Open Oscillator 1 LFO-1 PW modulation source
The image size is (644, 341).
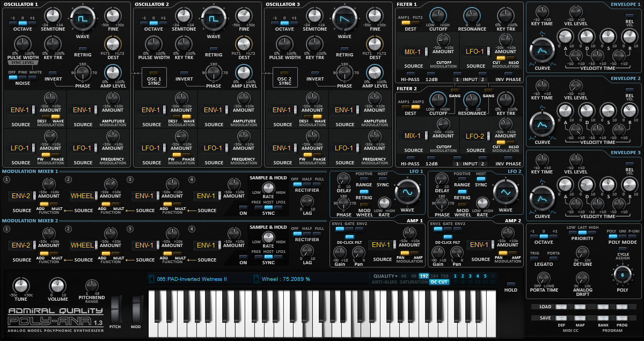click(22, 148)
